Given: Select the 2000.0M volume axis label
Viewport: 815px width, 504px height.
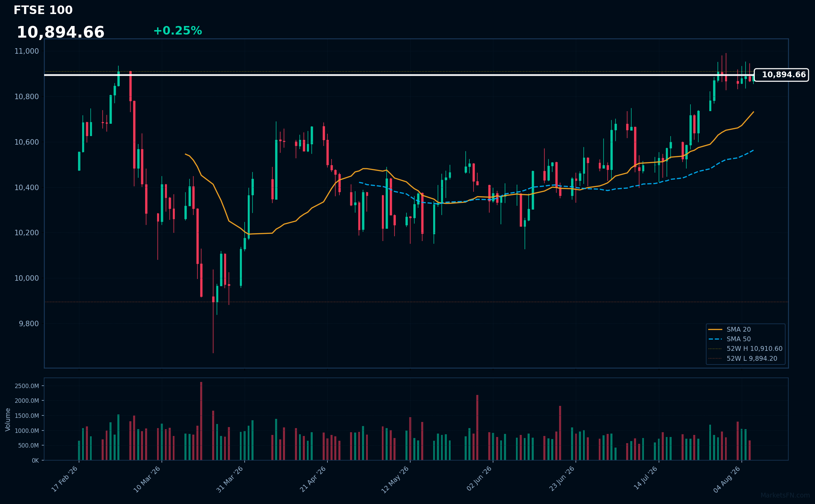Looking at the screenshot, I should [x=27, y=401].
